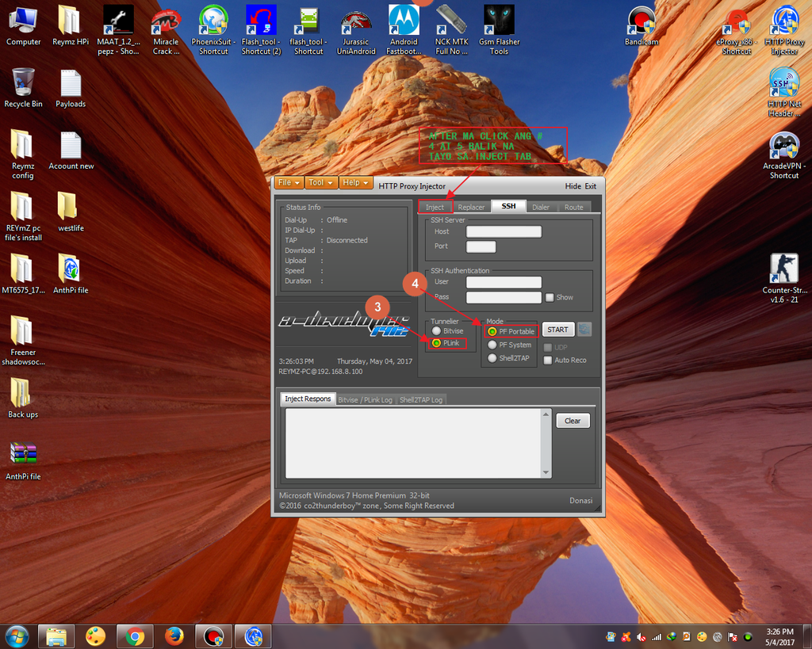Open the Bandicam desktop icon
Image resolution: width=812 pixels, height=649 pixels.
point(642,25)
